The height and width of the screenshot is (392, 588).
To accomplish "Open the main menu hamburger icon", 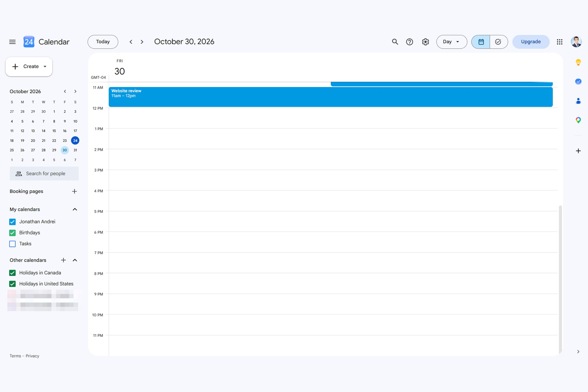I will (x=12, y=42).
